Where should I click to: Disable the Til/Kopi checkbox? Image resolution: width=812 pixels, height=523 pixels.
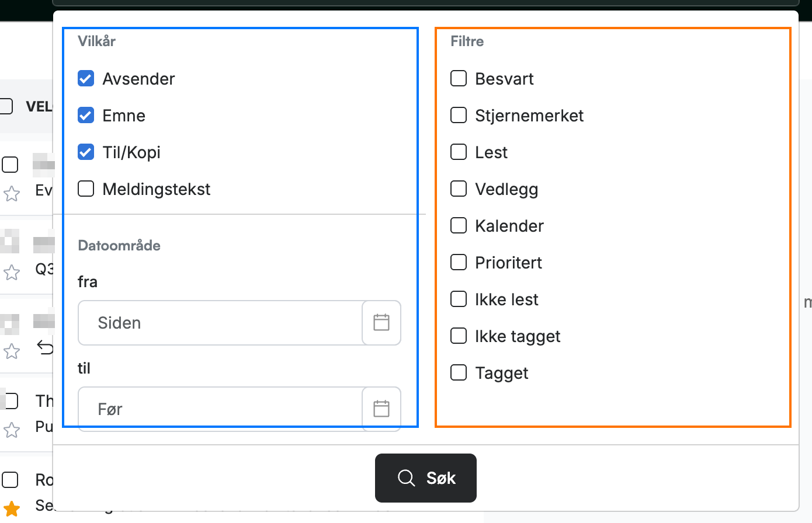click(86, 152)
